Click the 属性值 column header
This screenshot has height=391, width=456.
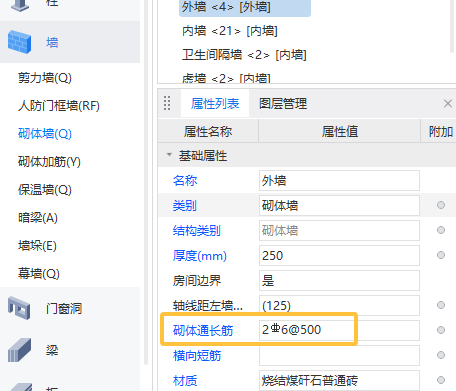click(x=340, y=131)
